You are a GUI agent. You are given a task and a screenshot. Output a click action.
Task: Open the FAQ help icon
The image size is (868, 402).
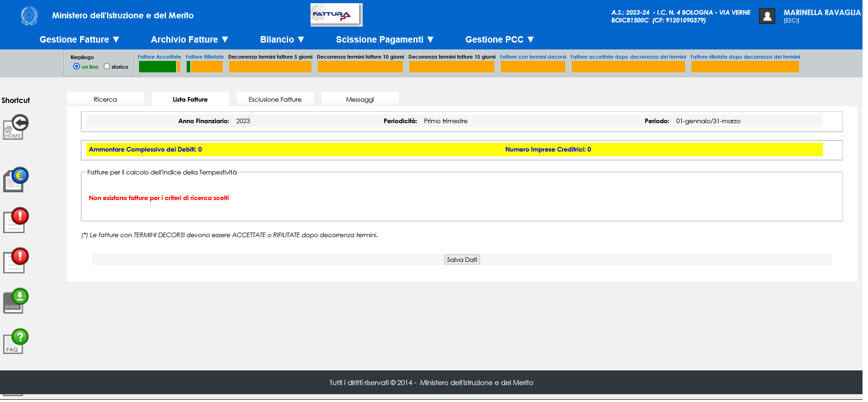(x=16, y=341)
